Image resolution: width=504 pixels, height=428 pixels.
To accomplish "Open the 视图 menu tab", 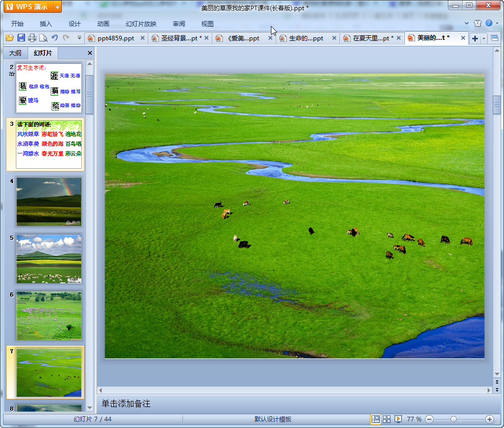I will tap(208, 24).
